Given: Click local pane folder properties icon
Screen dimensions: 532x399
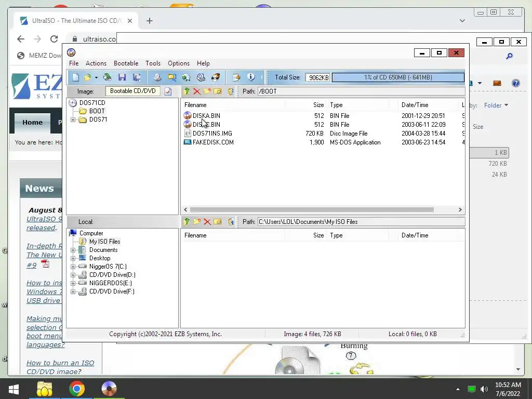Looking at the screenshot, I should tap(218, 221).
